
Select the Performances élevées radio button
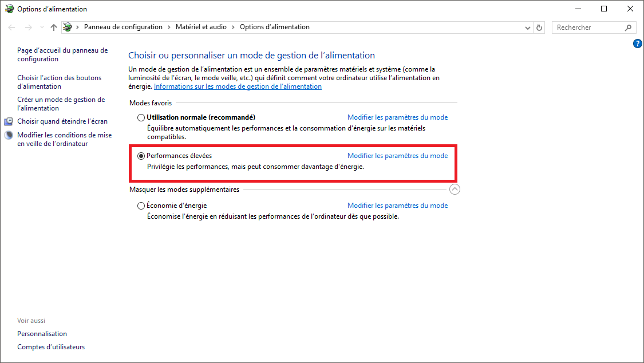tap(141, 156)
